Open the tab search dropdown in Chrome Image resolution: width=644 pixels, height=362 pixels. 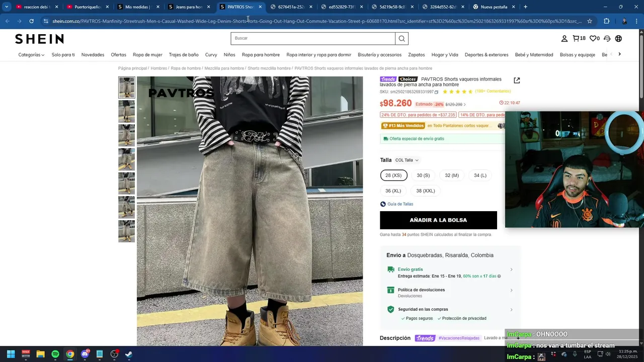tap(7, 7)
